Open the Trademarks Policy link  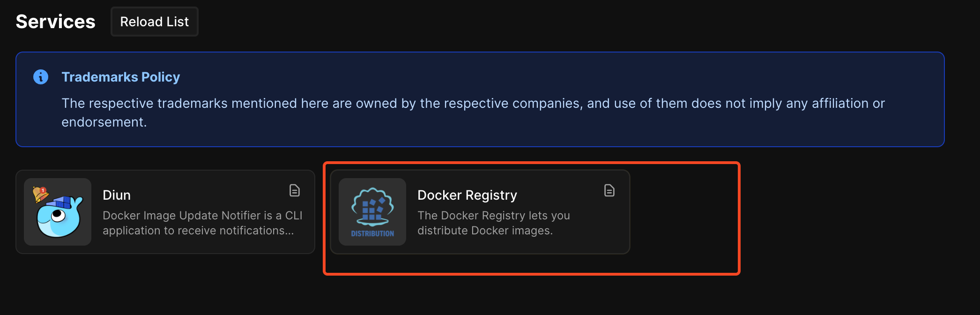[x=121, y=76]
